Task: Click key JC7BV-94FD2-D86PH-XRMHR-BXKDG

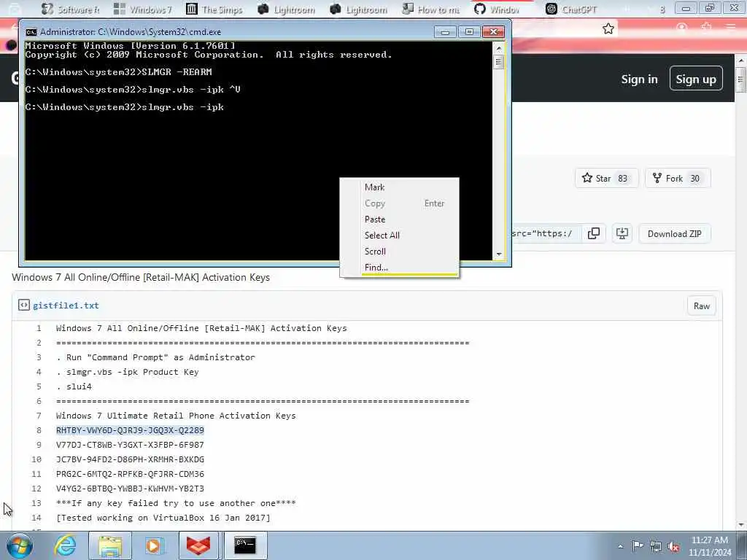Action: click(x=130, y=459)
